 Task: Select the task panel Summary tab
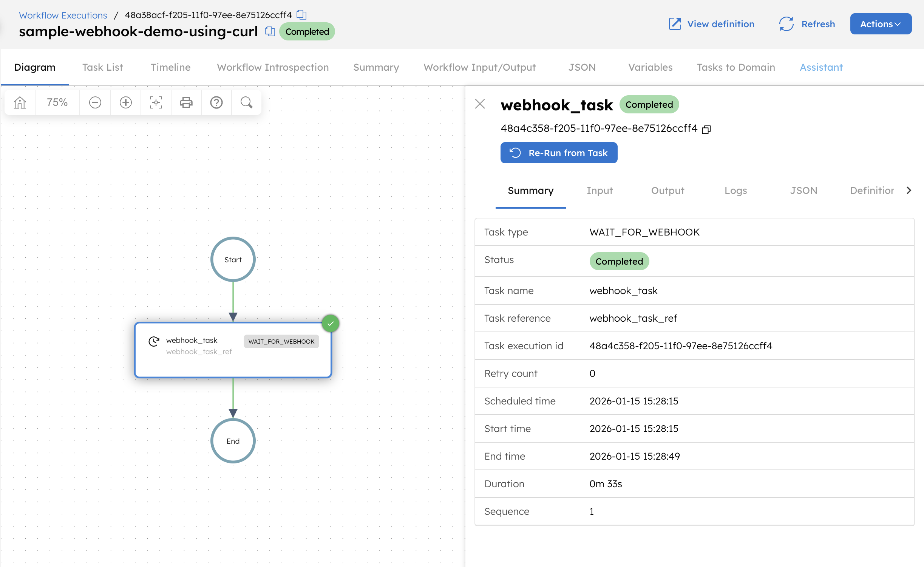pos(530,191)
